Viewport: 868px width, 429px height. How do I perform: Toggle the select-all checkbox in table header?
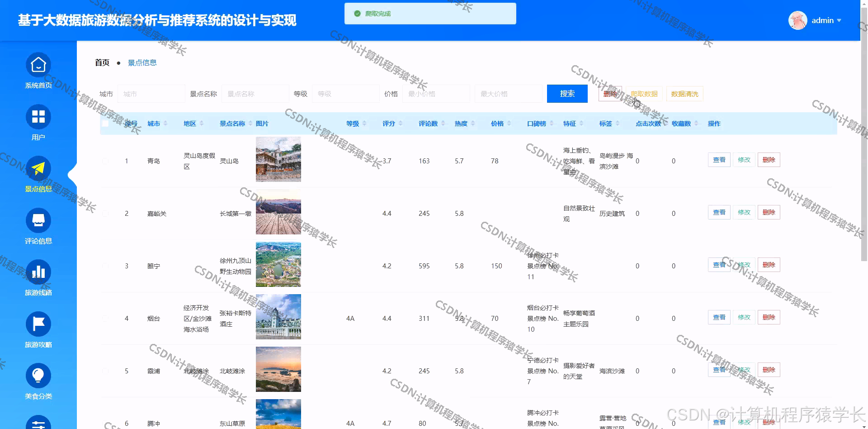[105, 124]
